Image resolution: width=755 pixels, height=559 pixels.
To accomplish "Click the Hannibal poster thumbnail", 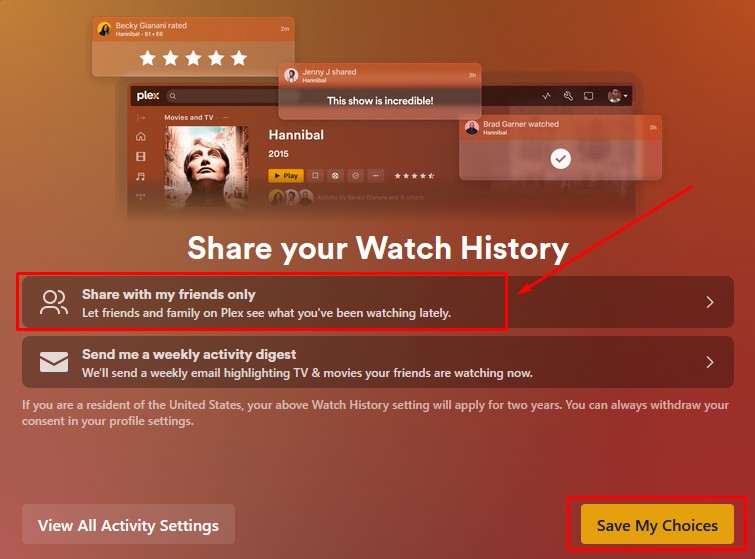I will click(x=207, y=167).
